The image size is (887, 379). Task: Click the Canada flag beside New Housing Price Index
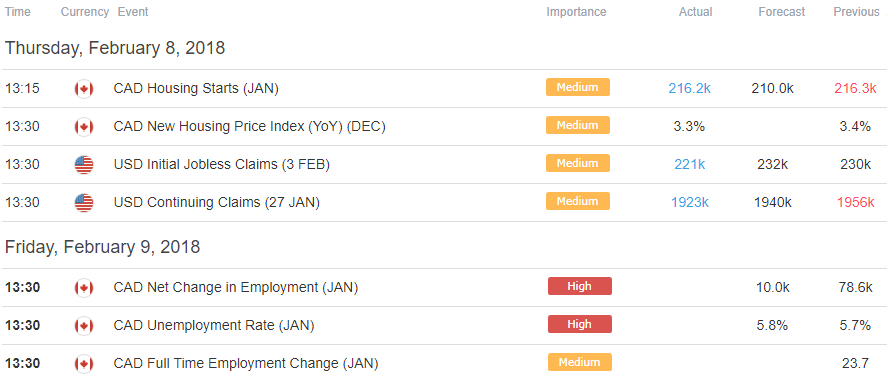(84, 127)
